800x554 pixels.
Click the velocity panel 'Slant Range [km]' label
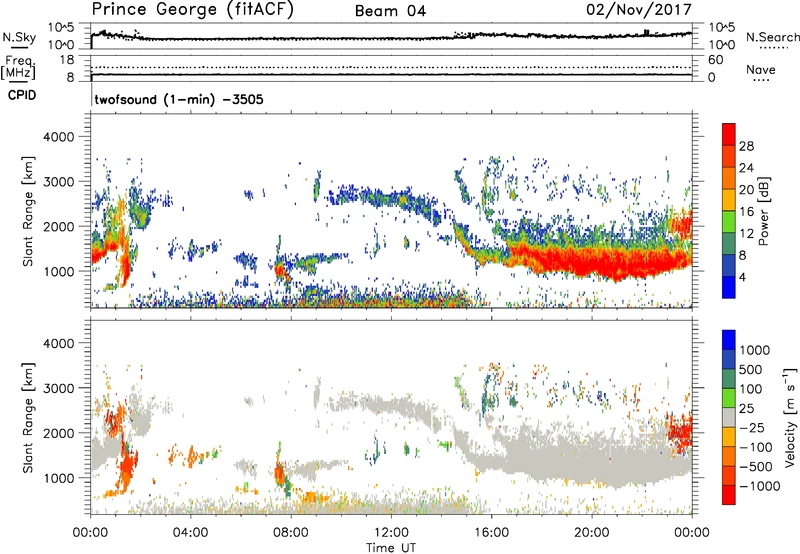pos(28,418)
